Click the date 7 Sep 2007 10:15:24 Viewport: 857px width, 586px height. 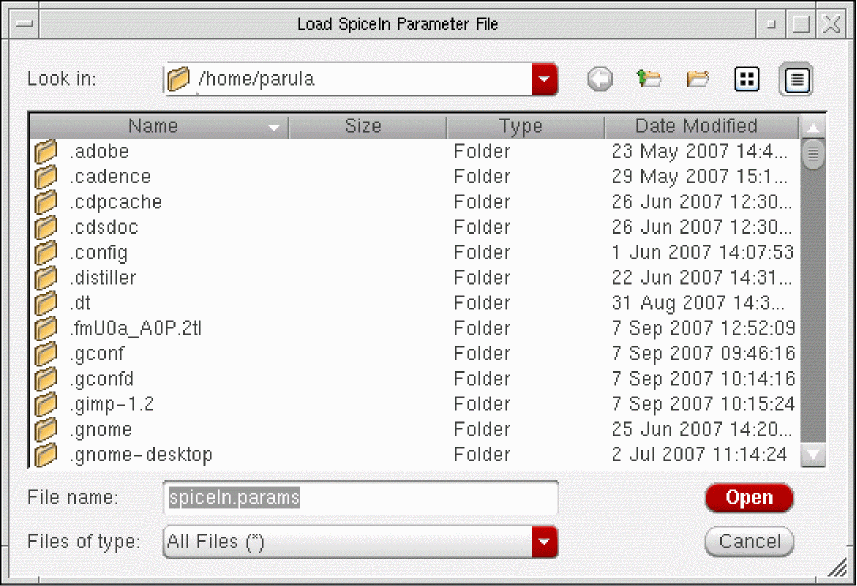(x=703, y=404)
